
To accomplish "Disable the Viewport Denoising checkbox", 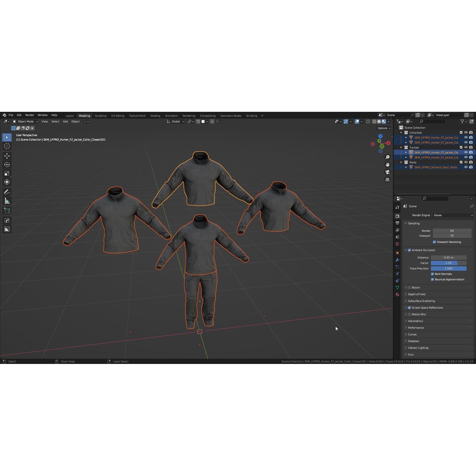I will click(434, 242).
